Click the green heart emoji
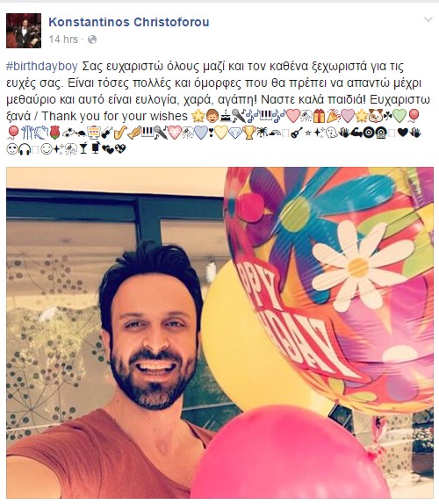 point(399,116)
